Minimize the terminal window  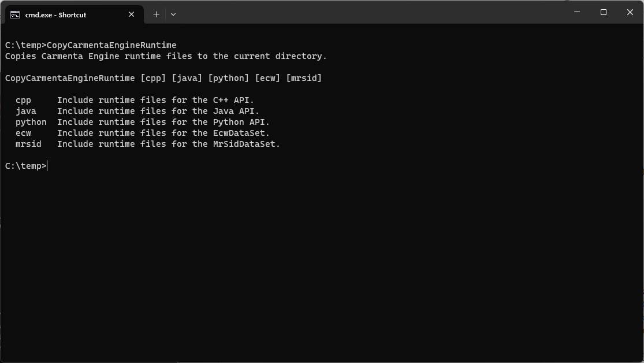(577, 12)
